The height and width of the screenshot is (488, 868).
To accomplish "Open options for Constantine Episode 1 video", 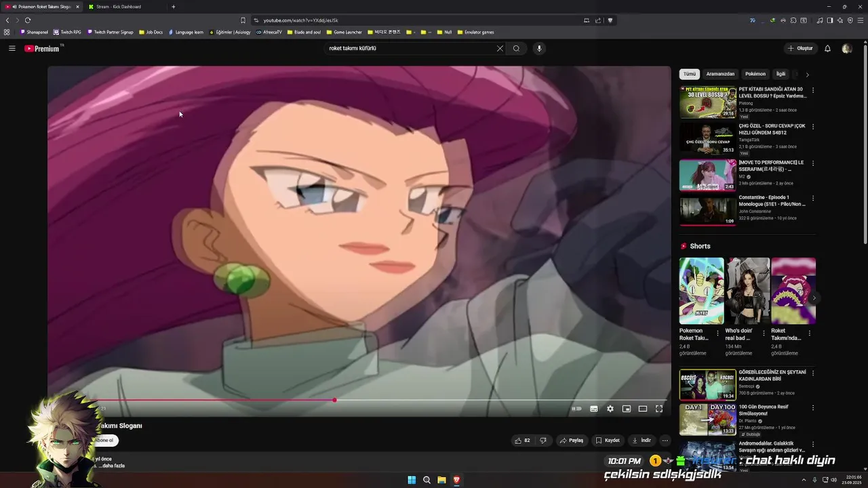I will coord(813,199).
